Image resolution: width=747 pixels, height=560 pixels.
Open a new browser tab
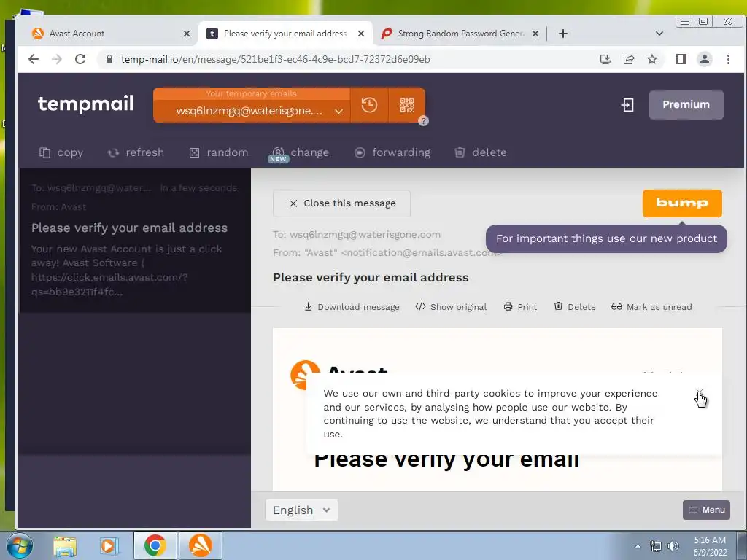563,34
